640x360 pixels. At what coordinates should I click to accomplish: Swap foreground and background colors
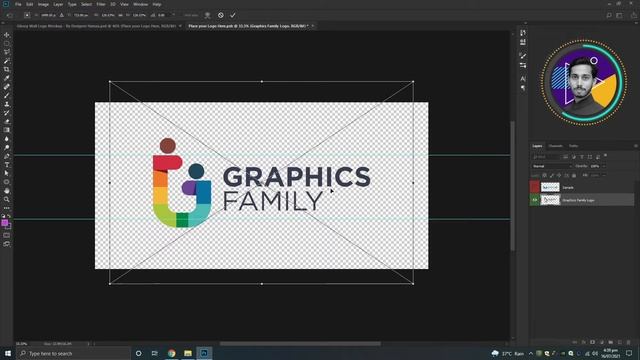tap(9, 216)
